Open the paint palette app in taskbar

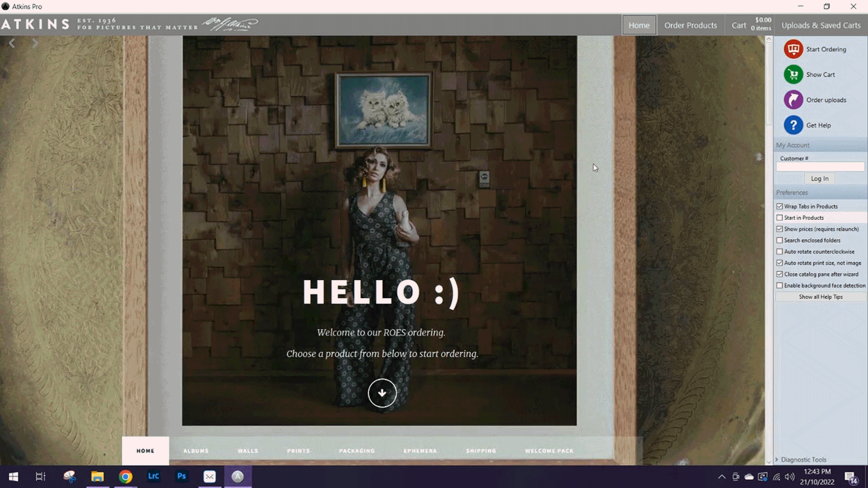tap(69, 476)
